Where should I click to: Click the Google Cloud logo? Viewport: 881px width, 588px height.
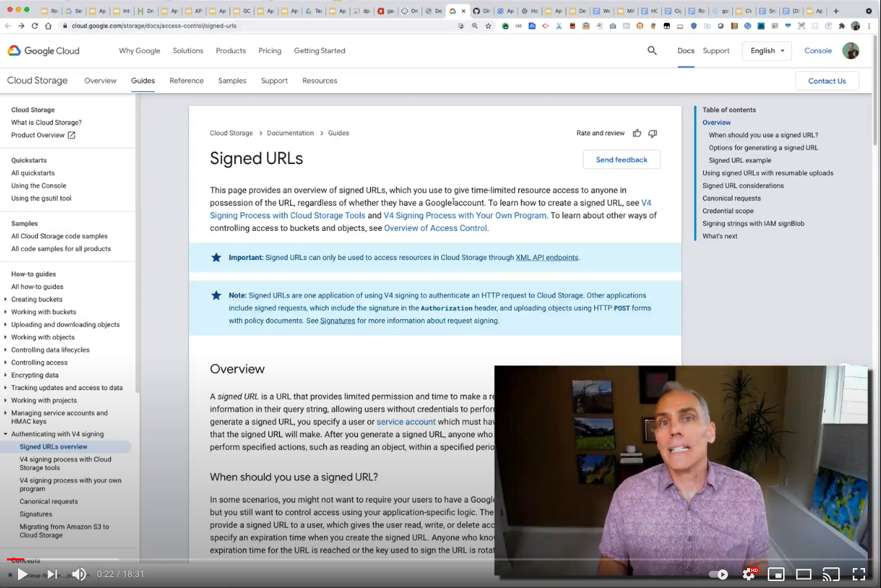click(43, 50)
